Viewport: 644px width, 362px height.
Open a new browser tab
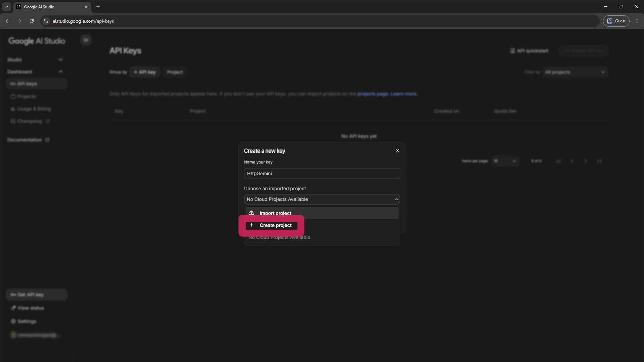click(x=98, y=7)
